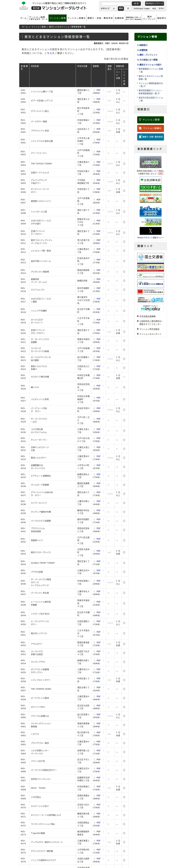Open the マンション管理業協会 banner

point(150,276)
